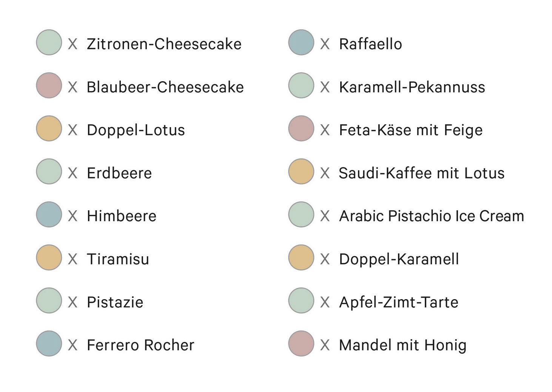Image resolution: width=552 pixels, height=392 pixels.
Task: Select the X before Apfel-Zimt-Tarte
Action: tap(325, 302)
